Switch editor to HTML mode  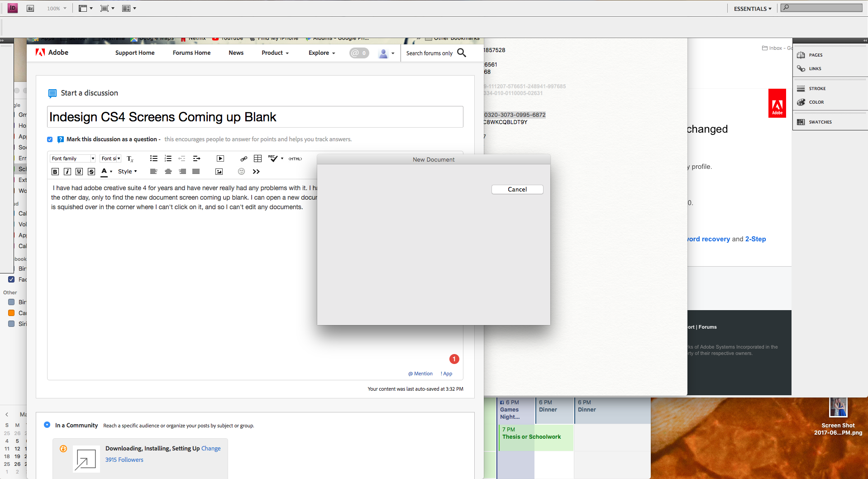(295, 159)
